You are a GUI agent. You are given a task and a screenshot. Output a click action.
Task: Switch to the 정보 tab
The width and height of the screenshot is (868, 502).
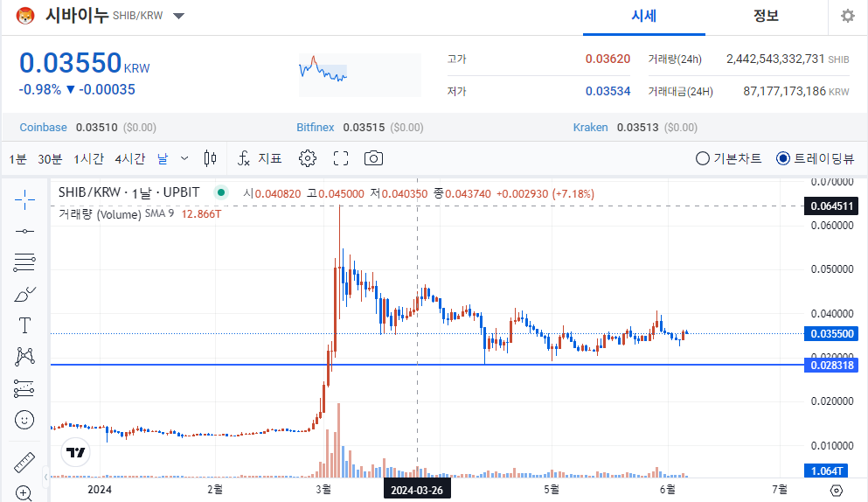coord(766,16)
